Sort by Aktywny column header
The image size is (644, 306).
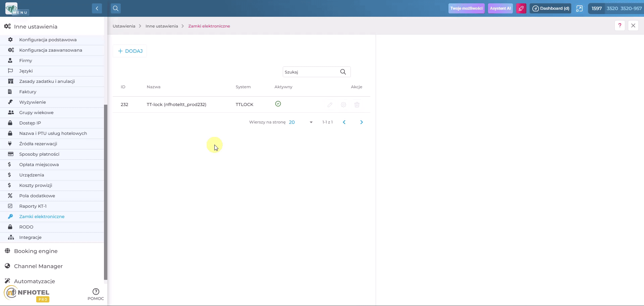[x=283, y=87]
